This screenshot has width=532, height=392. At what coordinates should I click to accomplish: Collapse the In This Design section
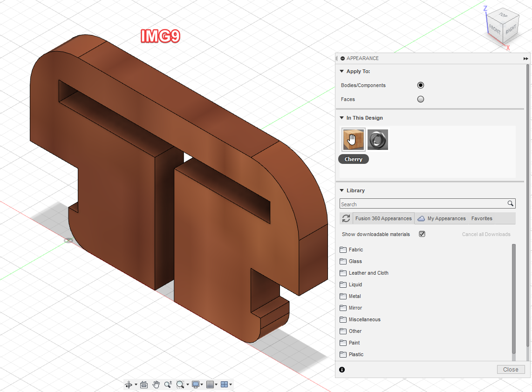tap(341, 118)
